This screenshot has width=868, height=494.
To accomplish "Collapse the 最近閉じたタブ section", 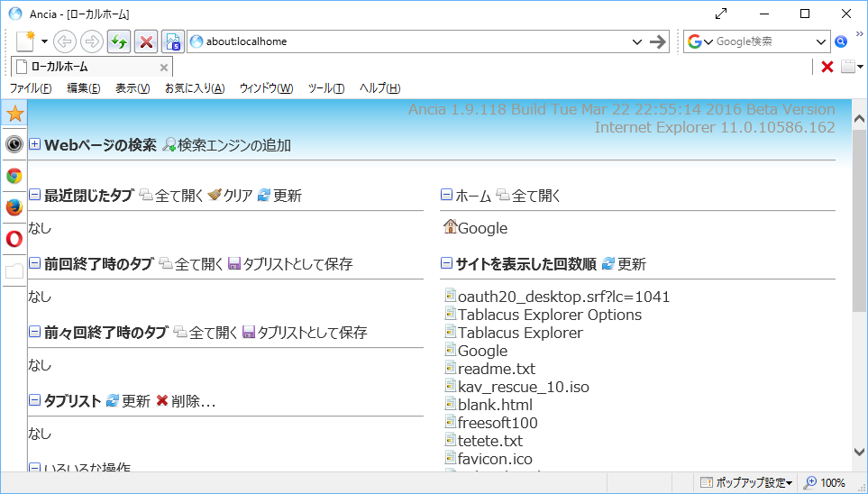I will tap(34, 195).
